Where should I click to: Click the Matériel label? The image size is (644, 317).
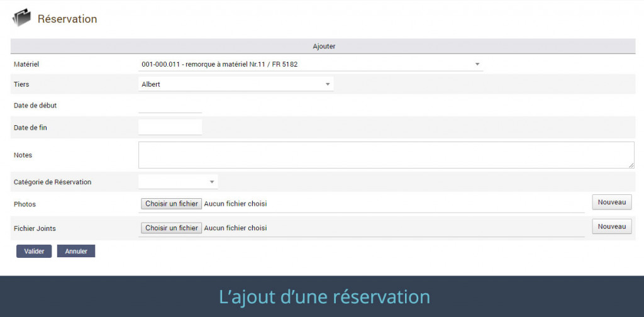click(26, 64)
